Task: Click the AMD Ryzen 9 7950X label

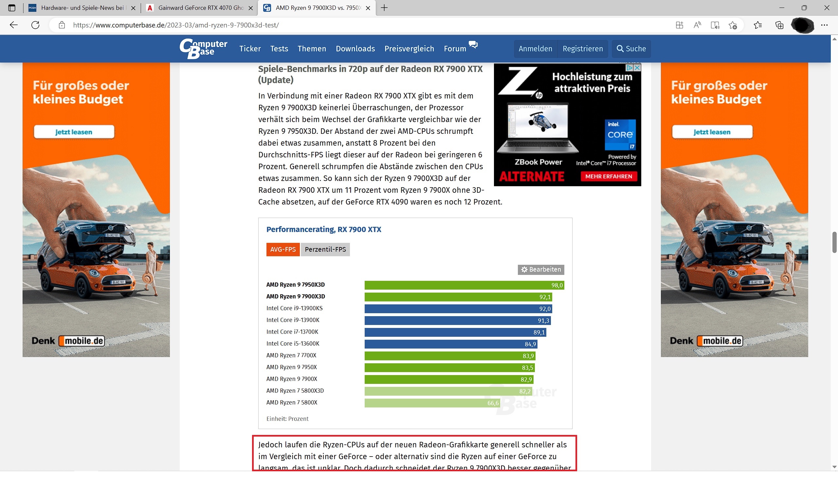Action: point(291,367)
